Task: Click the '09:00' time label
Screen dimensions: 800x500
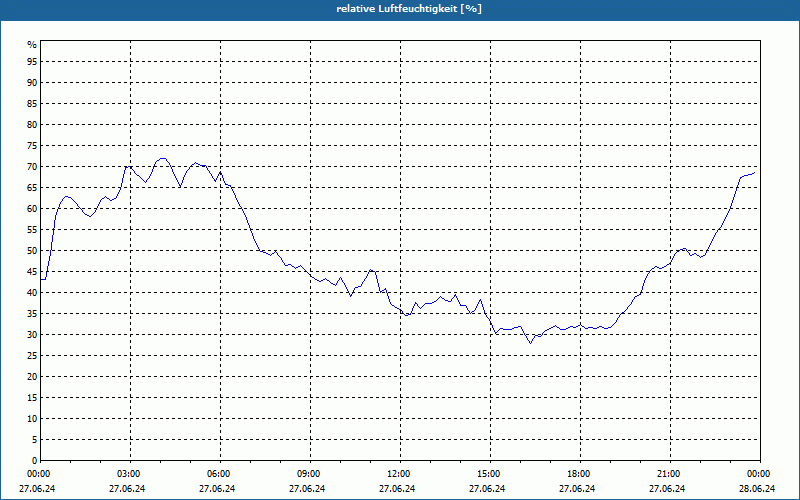Action: [x=309, y=474]
